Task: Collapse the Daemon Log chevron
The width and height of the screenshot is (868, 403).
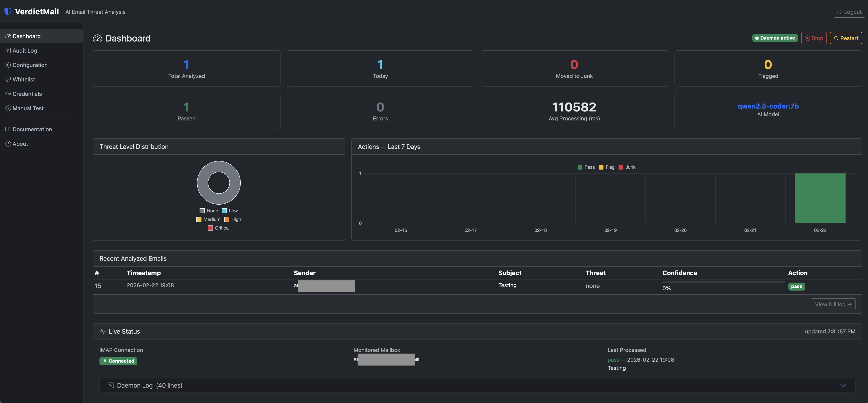Action: [x=844, y=385]
